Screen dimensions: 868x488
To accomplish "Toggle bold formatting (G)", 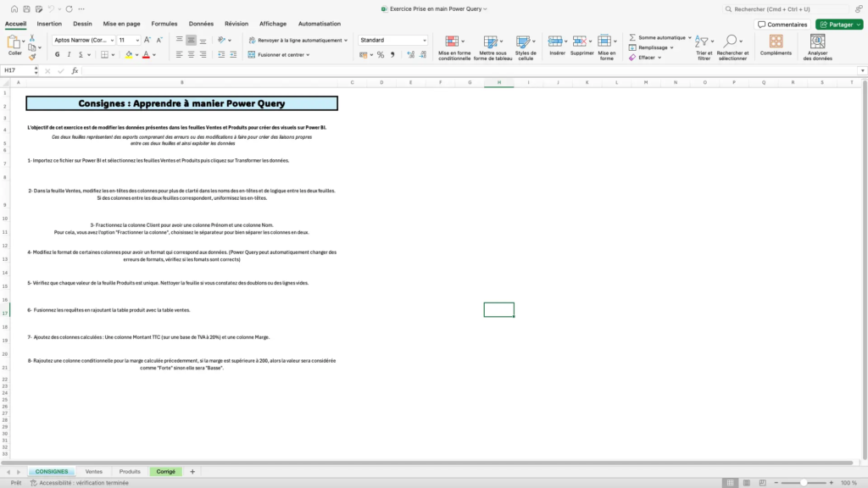I will [x=57, y=55].
